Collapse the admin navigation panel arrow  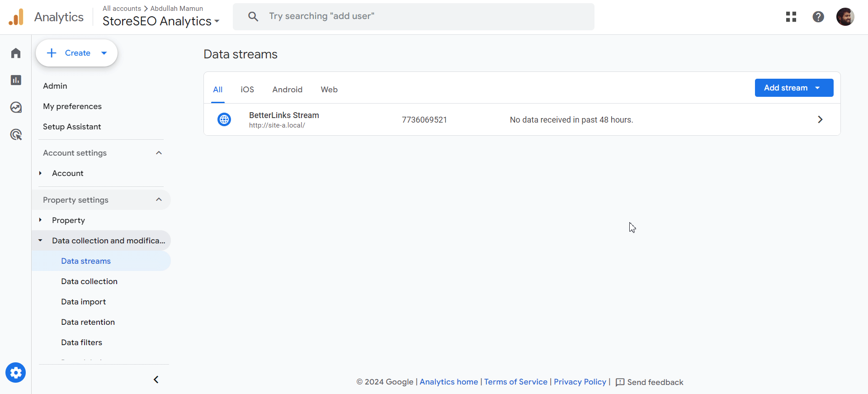pos(156,380)
